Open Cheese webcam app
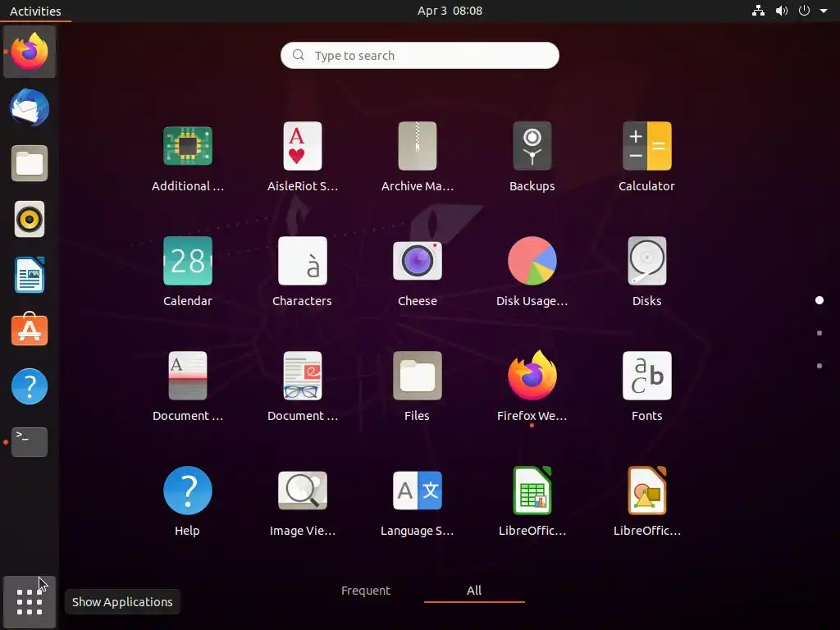This screenshot has width=840, height=630. pos(418,271)
